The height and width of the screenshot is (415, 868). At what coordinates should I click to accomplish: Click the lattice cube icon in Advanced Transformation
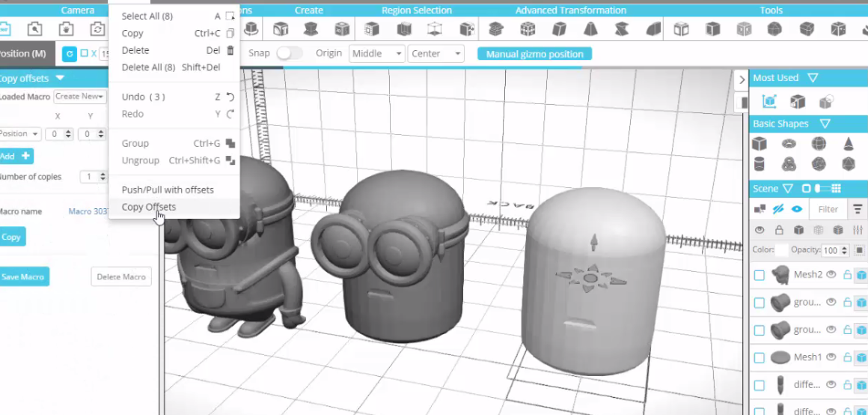click(x=528, y=28)
